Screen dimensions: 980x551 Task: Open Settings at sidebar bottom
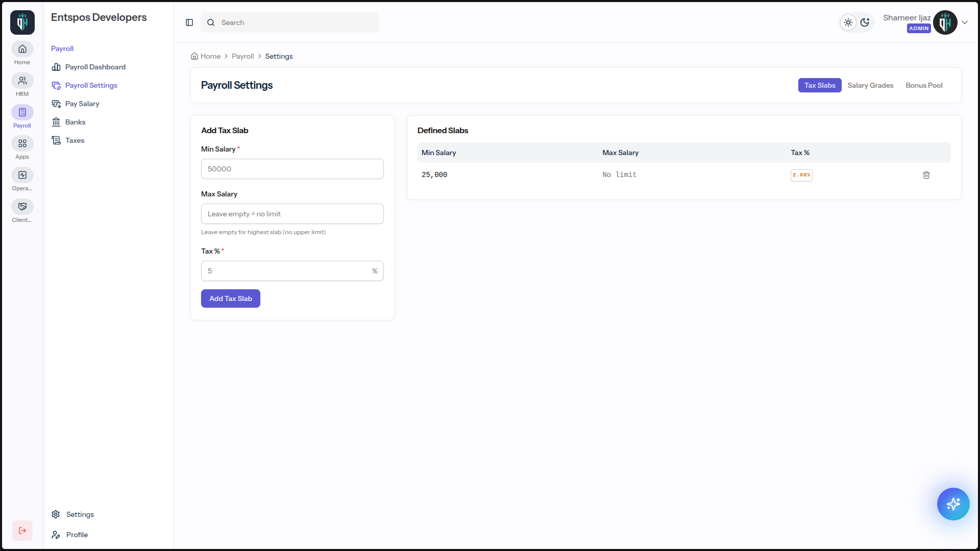(x=72, y=514)
